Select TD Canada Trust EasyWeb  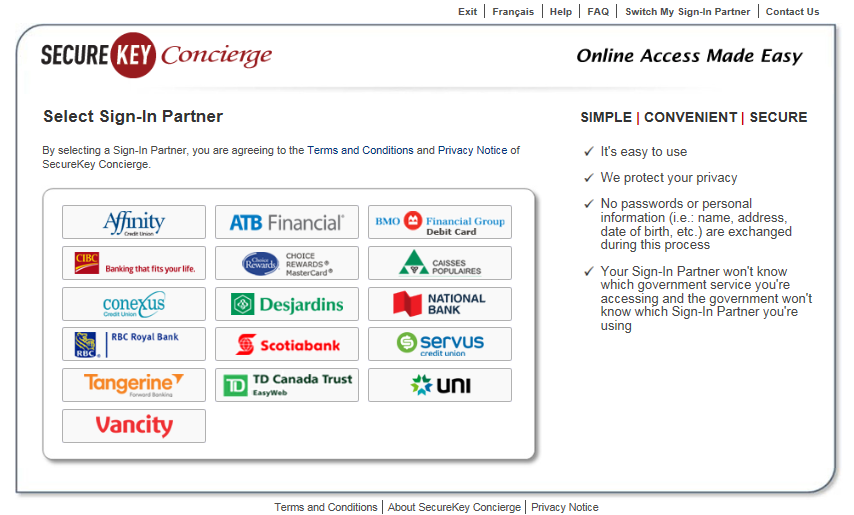(287, 385)
